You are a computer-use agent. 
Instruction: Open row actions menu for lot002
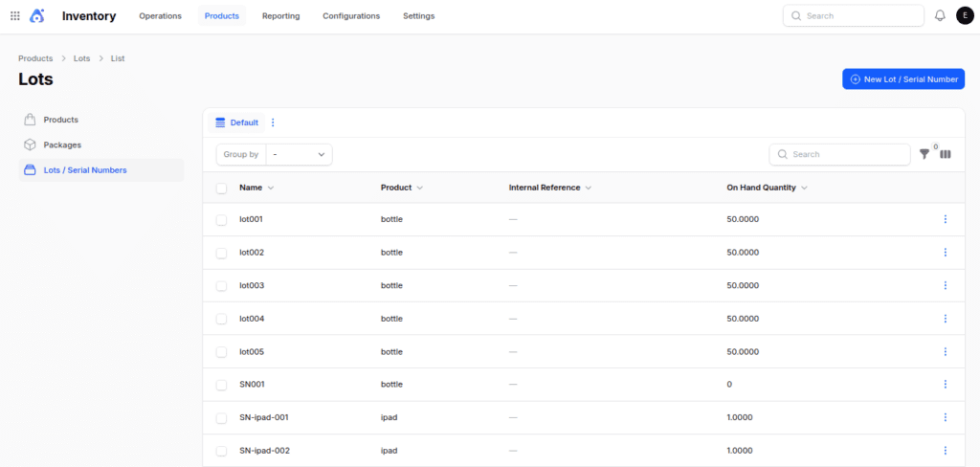(945, 252)
